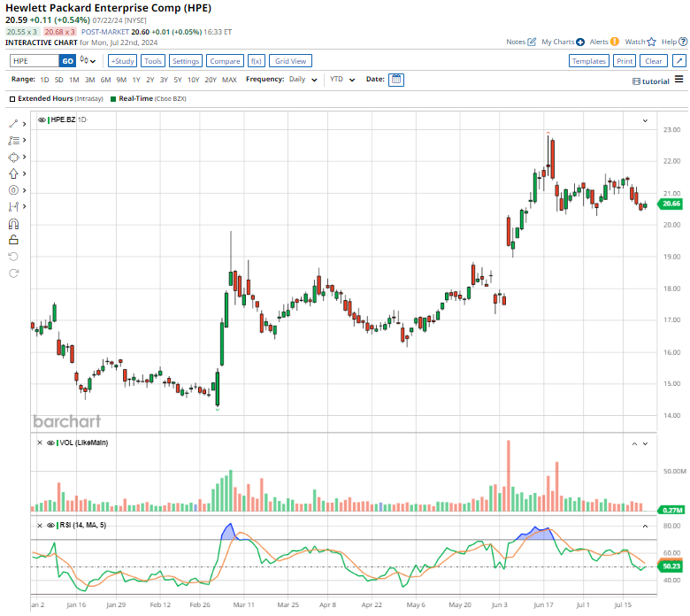Select the 1Y range option
690x616 pixels.
[135, 80]
